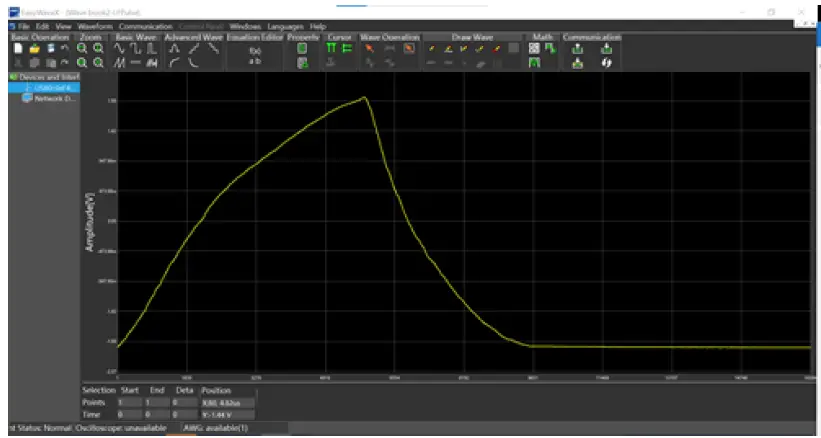Insert a noise wave from Basic Wave
The image size is (821, 438).
click(152, 63)
